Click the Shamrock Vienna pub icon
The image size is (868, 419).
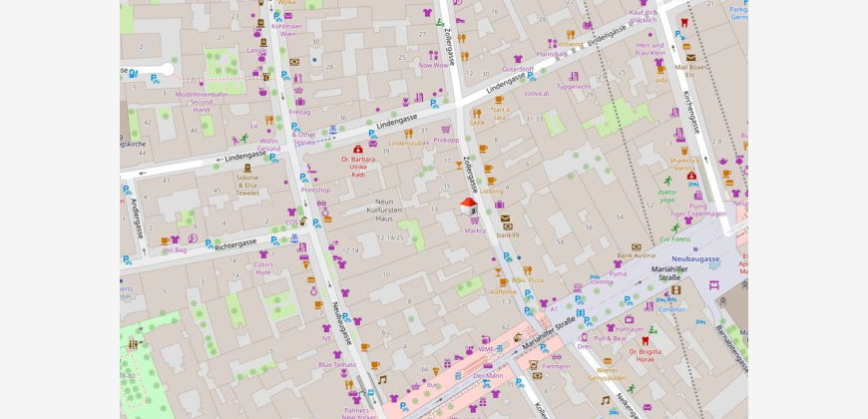pyautogui.click(x=683, y=151)
